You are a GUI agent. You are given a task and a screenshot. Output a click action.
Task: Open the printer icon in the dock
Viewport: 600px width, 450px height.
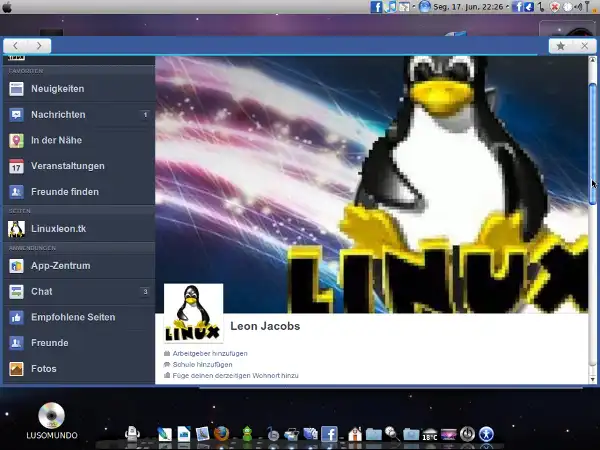click(132, 434)
